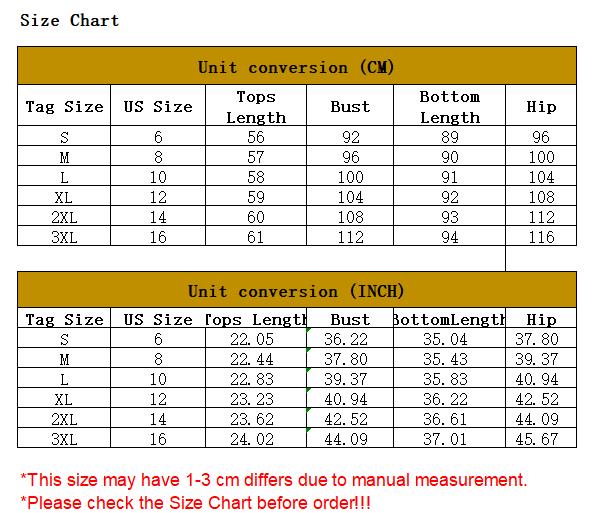Click US size 16 in CM table

pyautogui.click(x=158, y=237)
